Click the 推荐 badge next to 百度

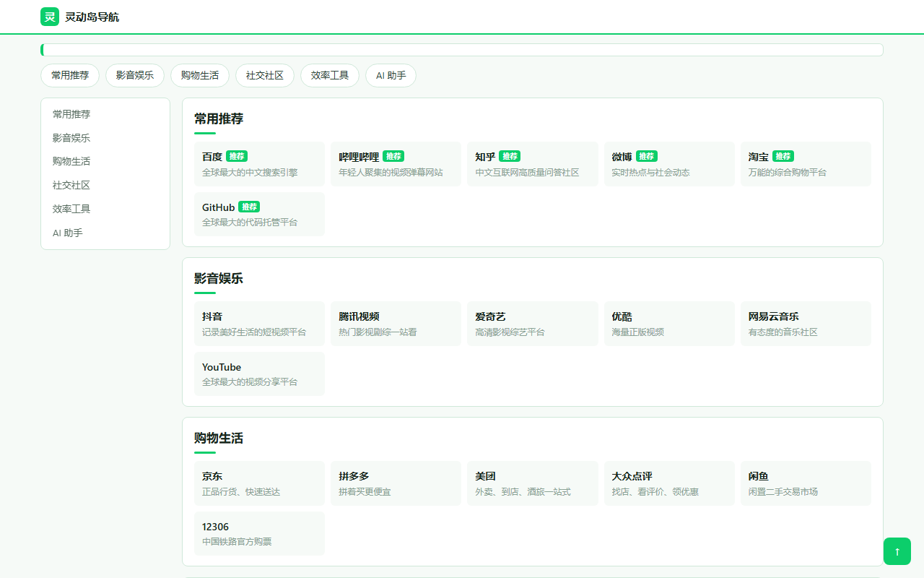pyautogui.click(x=237, y=156)
